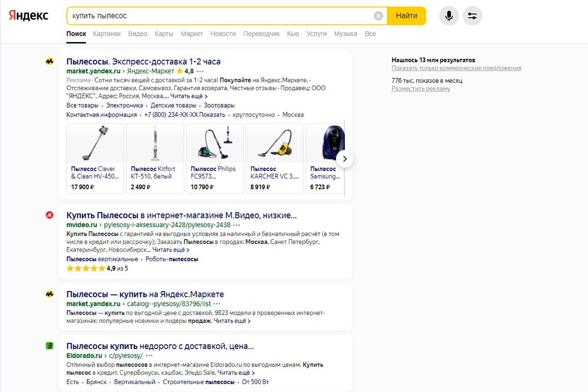Open search settings sliders icon
Viewport: 588px width, 392px height.
[472, 16]
